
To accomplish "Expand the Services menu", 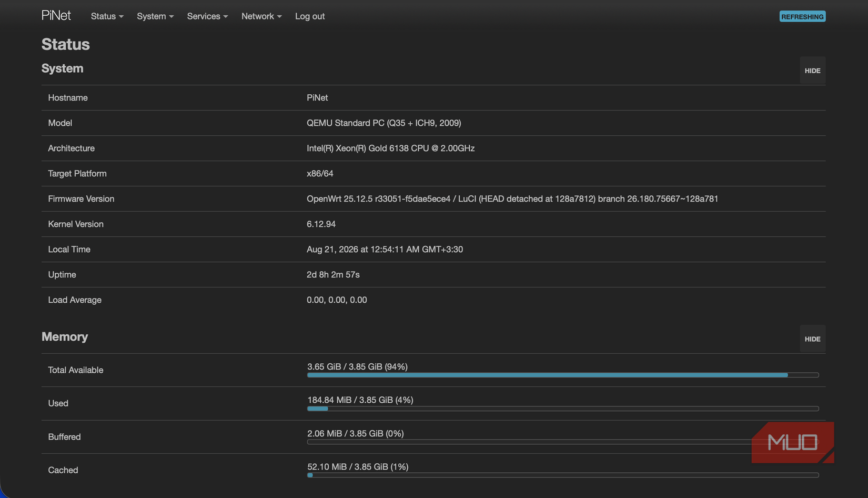I will [x=207, y=16].
